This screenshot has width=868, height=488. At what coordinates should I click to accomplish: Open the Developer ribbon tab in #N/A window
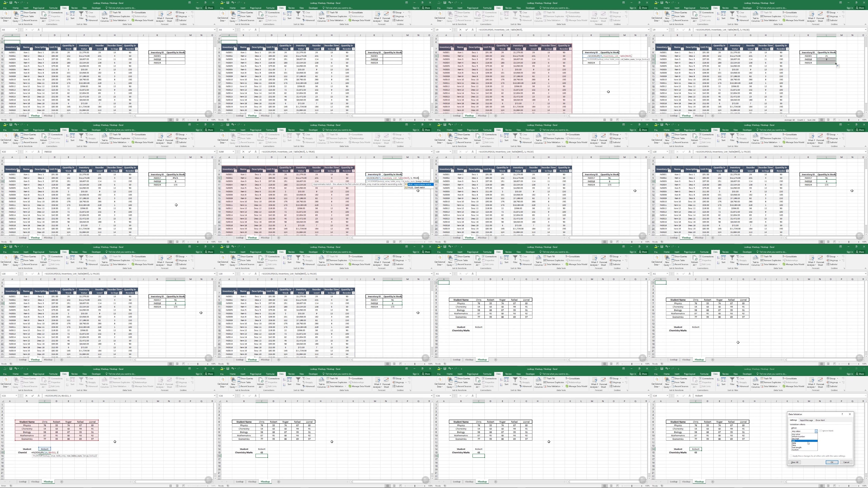pyautogui.click(x=96, y=130)
